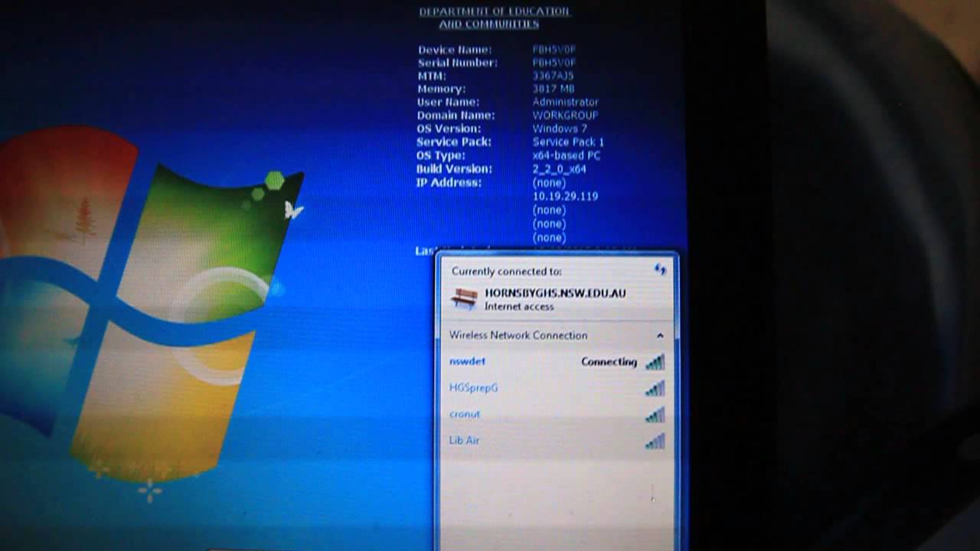The height and width of the screenshot is (551, 980).
Task: Click the HORNSBYGHS.NSW.EDU.AU connected network name
Action: (555, 293)
